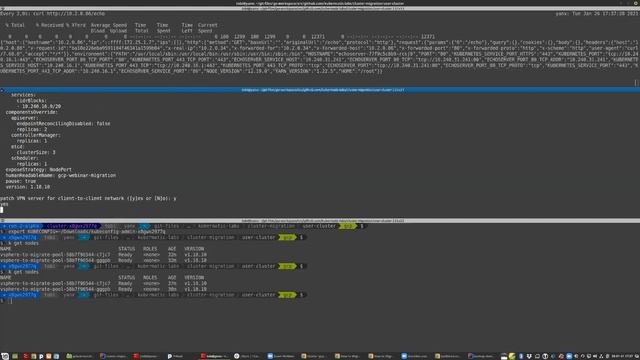The width and height of the screenshot is (640, 360).
Task: Place the cursor at the last prompt in the bottom pane
Action: click(10, 301)
